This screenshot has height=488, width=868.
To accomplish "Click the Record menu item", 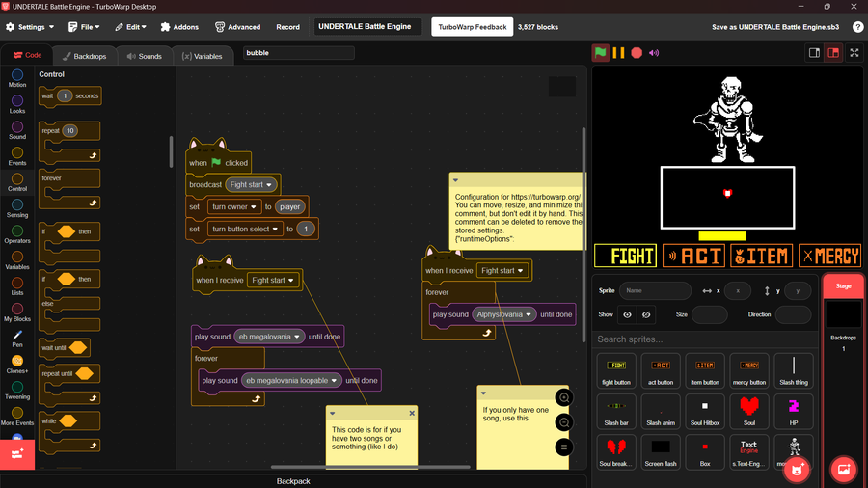I will (x=287, y=27).
